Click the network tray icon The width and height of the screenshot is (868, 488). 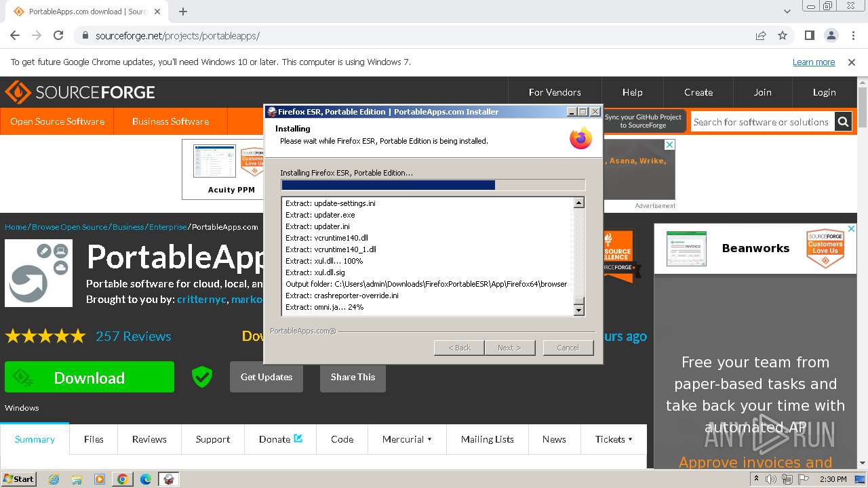(x=787, y=479)
